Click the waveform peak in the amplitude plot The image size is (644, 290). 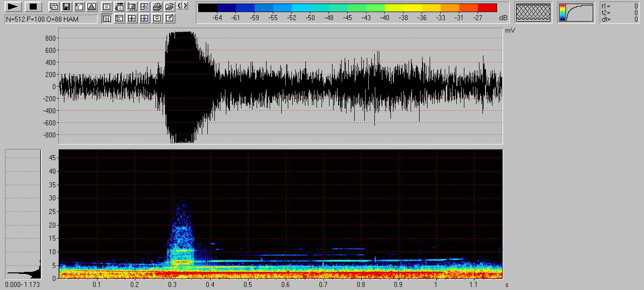tap(182, 33)
